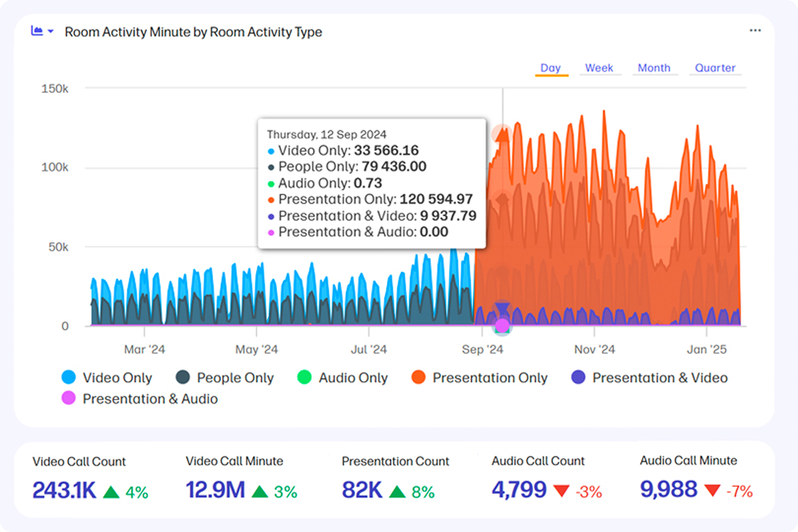Click the Video Call Minute 12.9M metric

pyautogui.click(x=215, y=490)
